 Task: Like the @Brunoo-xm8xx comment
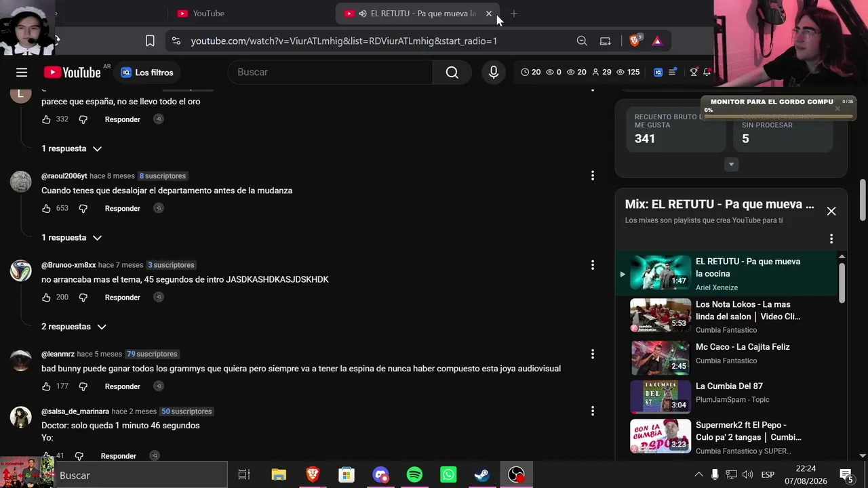pos(46,297)
